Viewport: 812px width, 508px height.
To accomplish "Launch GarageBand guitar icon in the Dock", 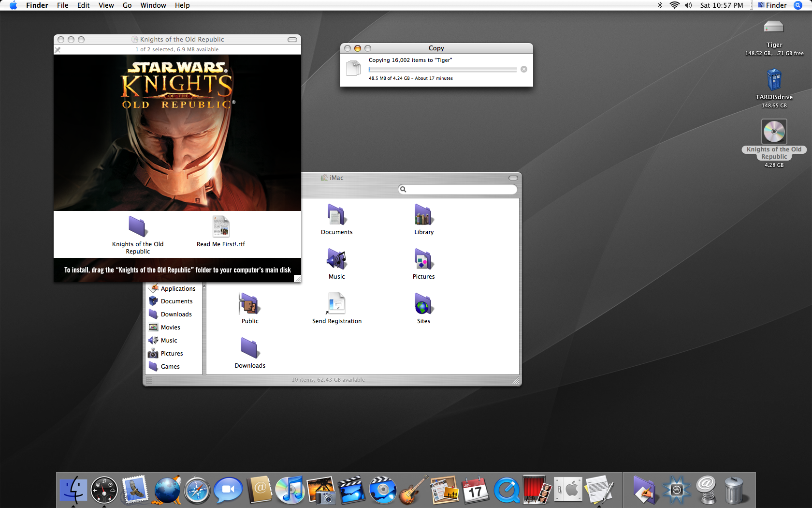I will [x=414, y=490].
